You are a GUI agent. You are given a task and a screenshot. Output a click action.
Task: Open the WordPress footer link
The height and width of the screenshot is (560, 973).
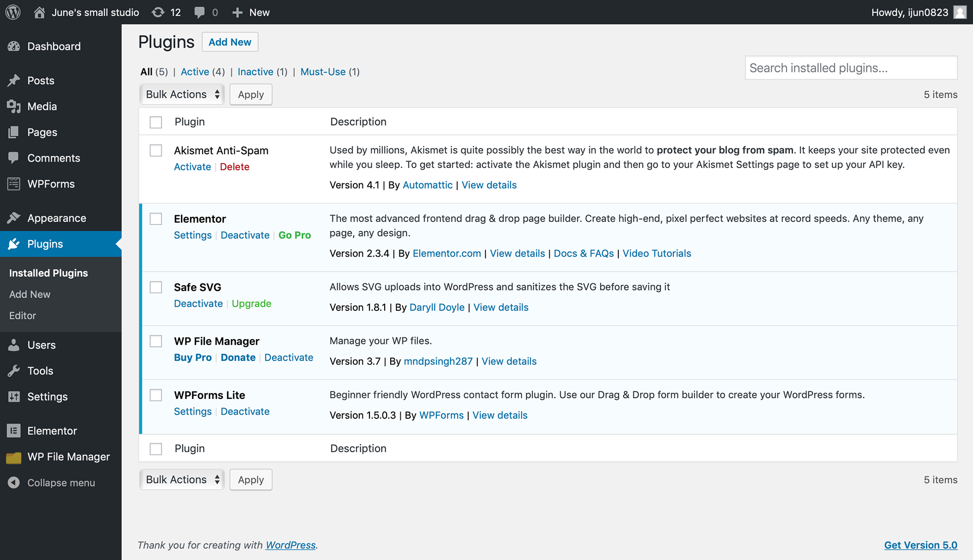click(291, 545)
